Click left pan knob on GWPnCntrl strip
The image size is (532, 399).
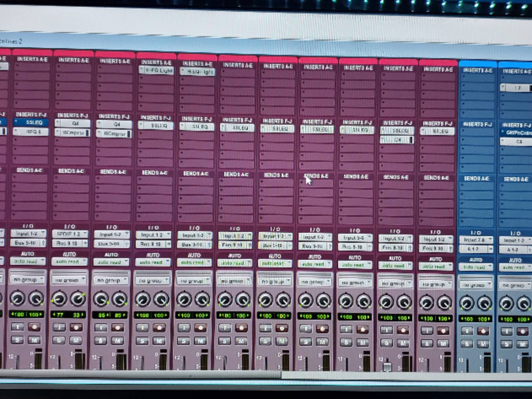point(506,303)
